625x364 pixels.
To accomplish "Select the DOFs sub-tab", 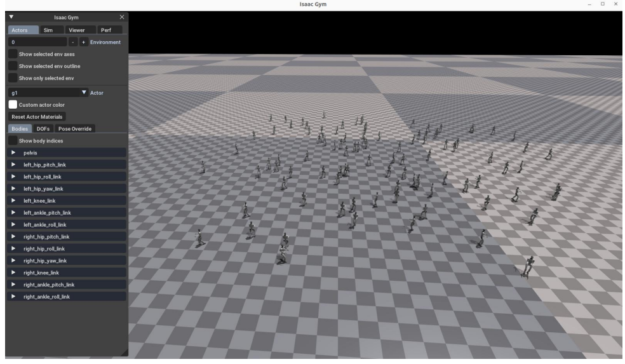I will [43, 128].
